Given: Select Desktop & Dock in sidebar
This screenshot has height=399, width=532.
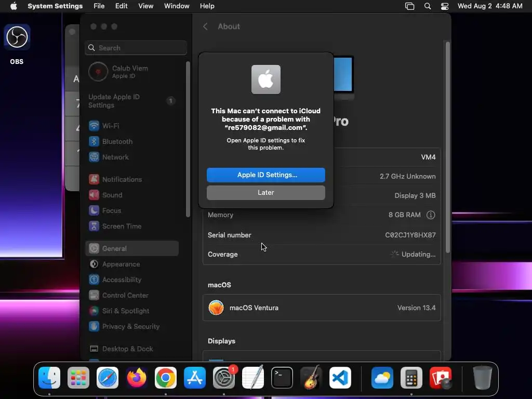Looking at the screenshot, I should coord(132,349).
